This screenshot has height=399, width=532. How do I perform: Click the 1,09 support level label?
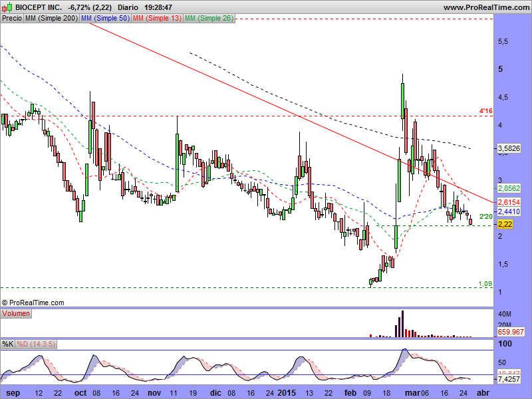485,284
